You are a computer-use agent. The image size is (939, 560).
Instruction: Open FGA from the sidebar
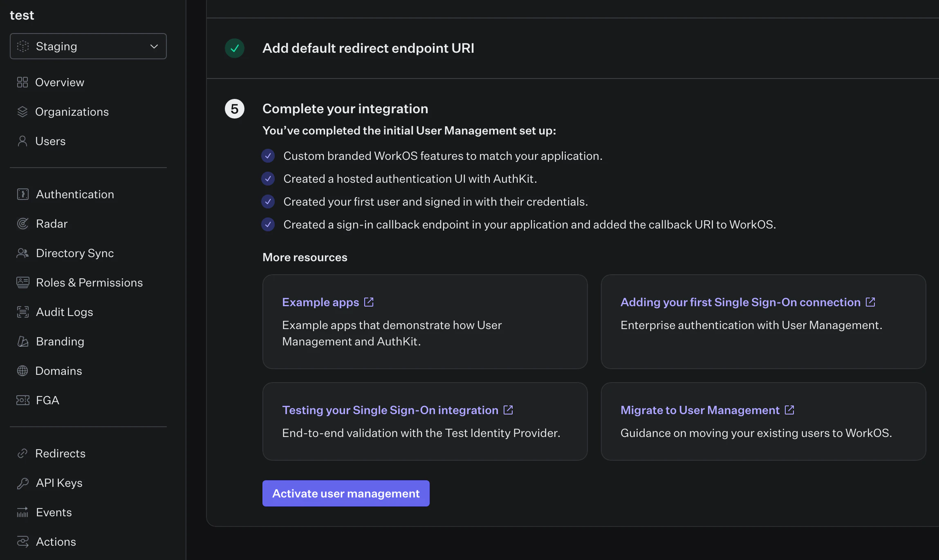tap(47, 400)
